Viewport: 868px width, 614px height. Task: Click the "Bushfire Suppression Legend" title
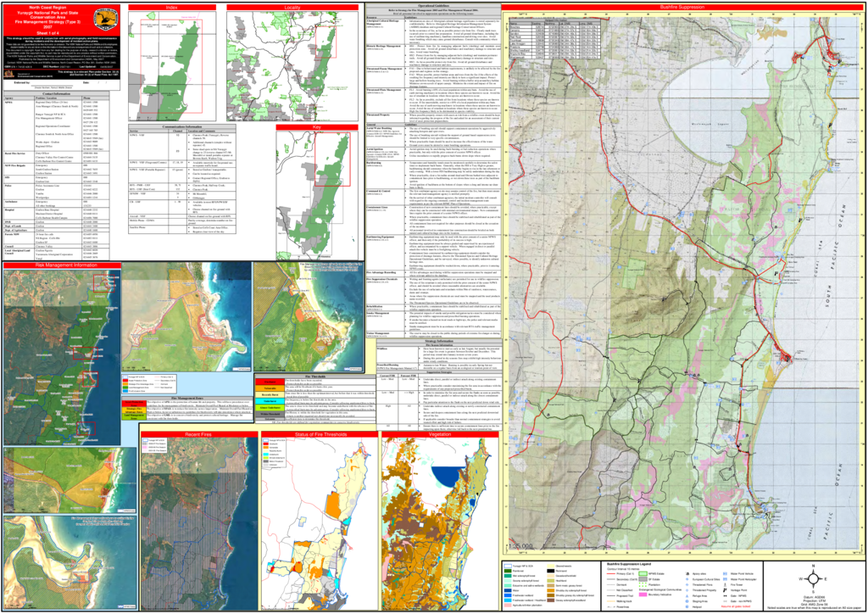coord(630,564)
